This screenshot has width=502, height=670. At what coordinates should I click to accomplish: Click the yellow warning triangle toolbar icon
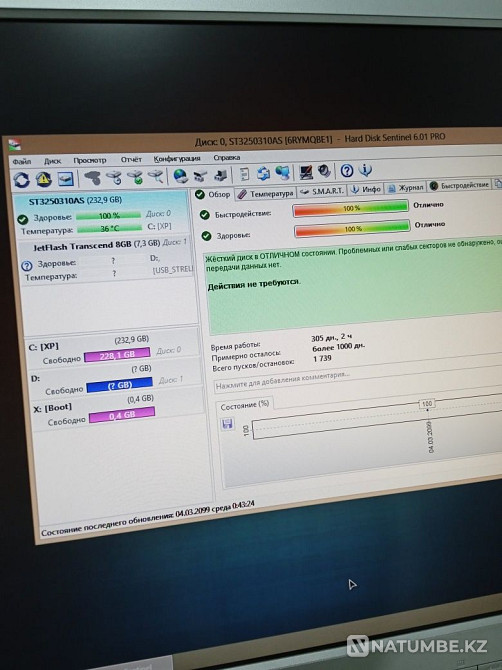44,179
